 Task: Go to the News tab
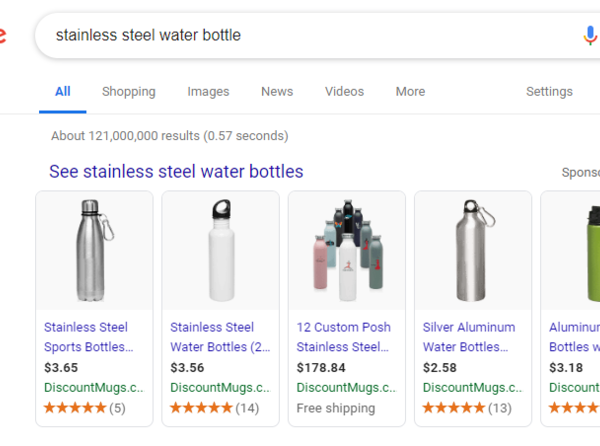tap(277, 92)
